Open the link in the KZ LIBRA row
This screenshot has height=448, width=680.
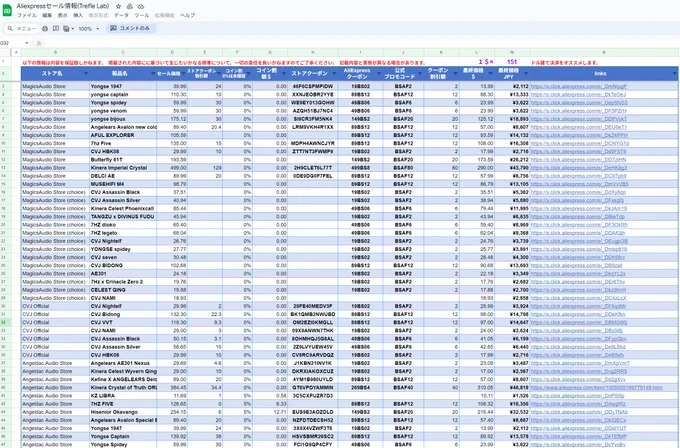577,396
